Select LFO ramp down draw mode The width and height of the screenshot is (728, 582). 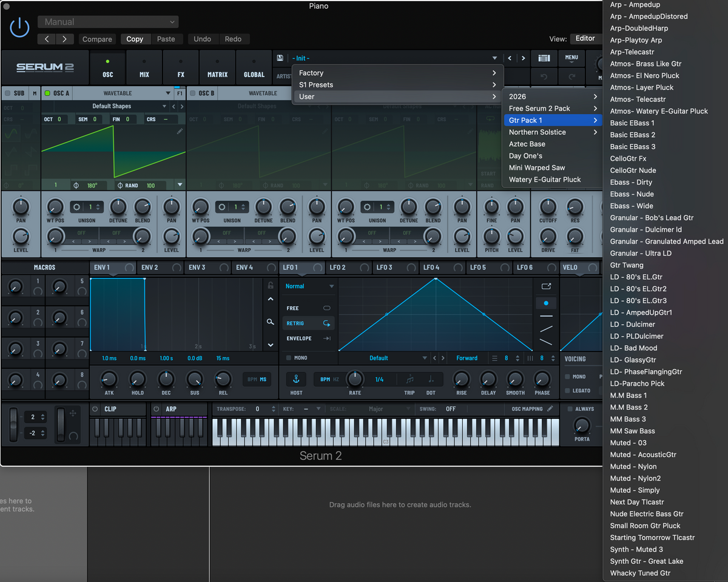(546, 342)
